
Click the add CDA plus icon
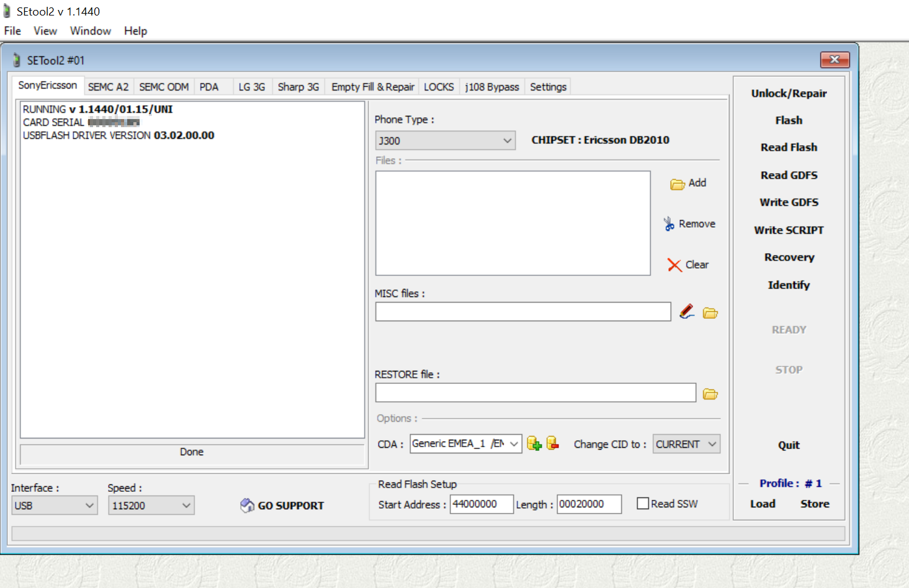pos(534,443)
